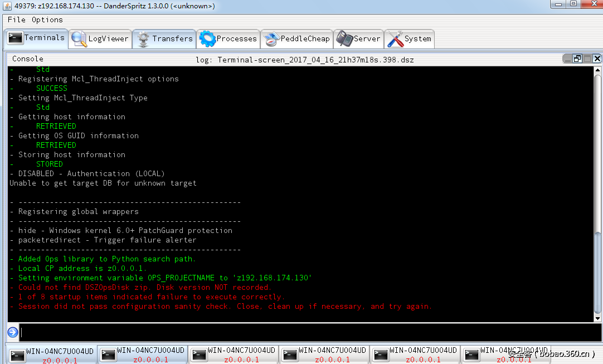Close the Console log panel
This screenshot has height=364, width=603.
(x=597, y=59)
